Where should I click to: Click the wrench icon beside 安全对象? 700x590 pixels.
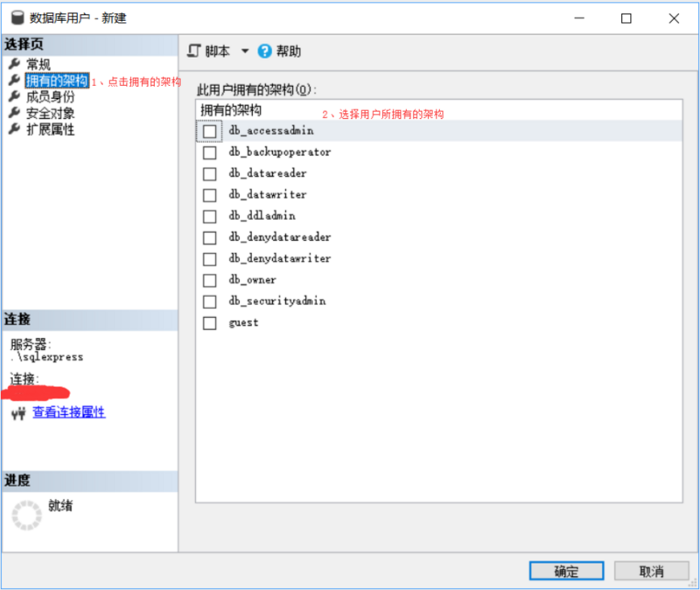coord(14,112)
